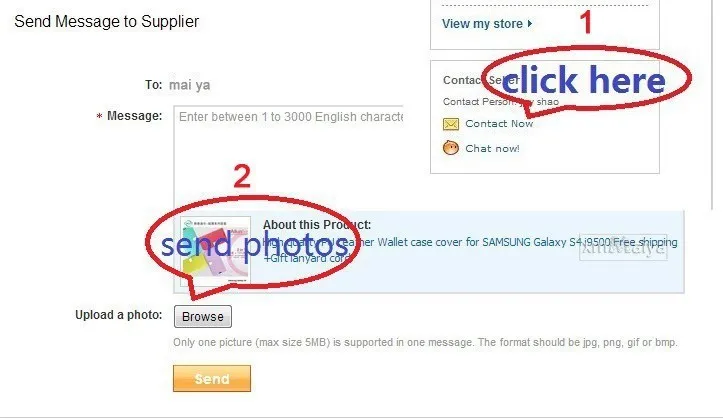Focus the Message text area
The height and width of the screenshot is (419, 723).
coord(289,158)
